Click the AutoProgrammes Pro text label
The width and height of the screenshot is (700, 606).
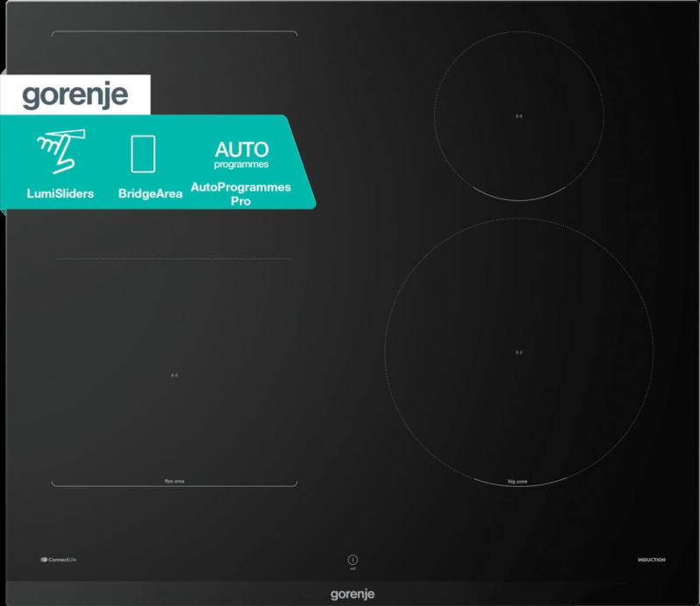(241, 193)
